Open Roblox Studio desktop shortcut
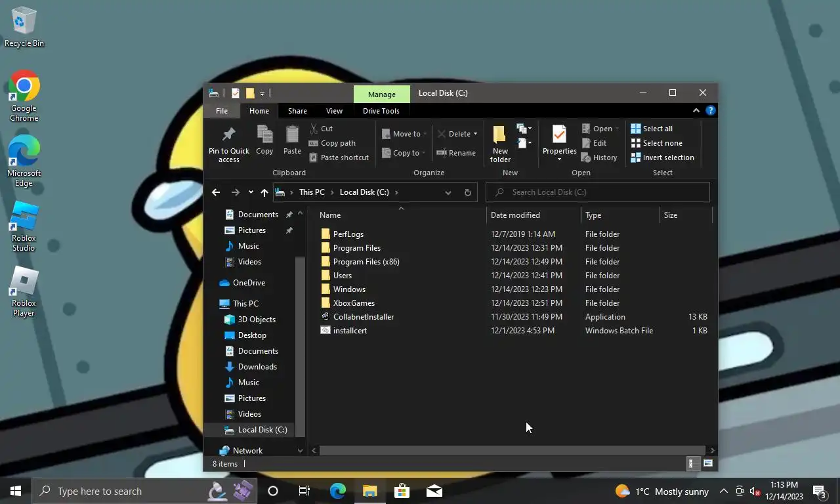Viewport: 840px width, 504px height. 24,226
